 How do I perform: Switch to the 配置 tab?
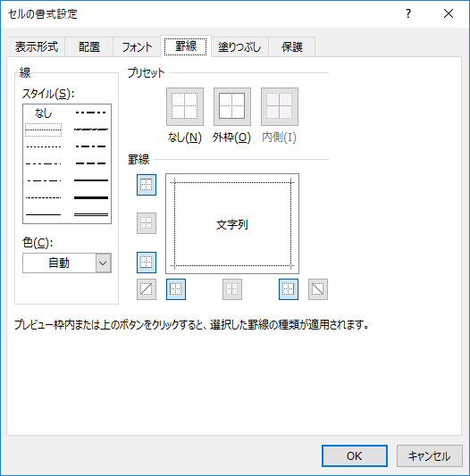tap(89, 47)
